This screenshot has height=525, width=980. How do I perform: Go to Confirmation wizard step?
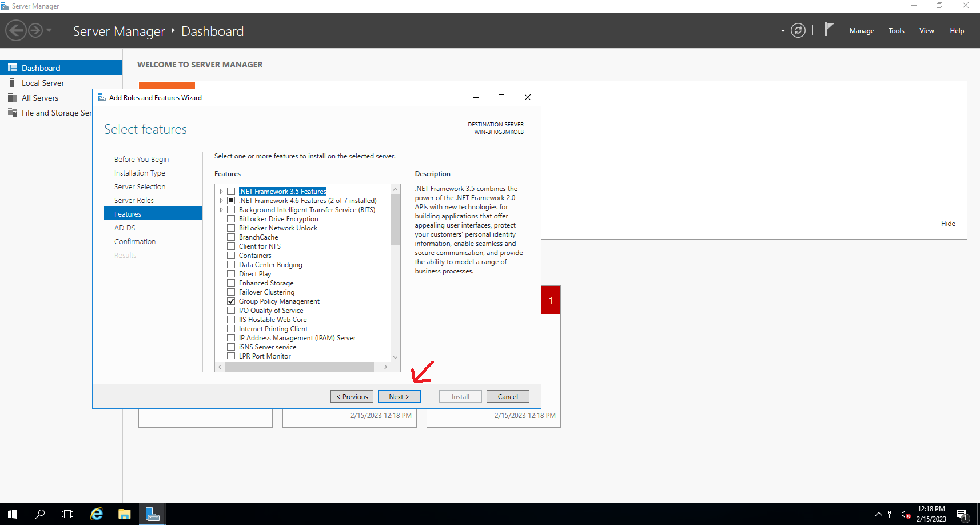pos(135,241)
